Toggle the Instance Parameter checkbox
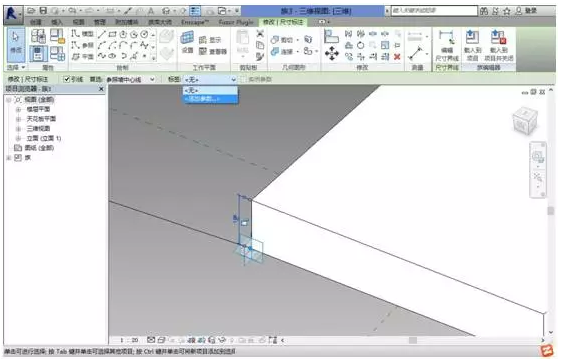This screenshot has width=563, height=364. (243, 79)
